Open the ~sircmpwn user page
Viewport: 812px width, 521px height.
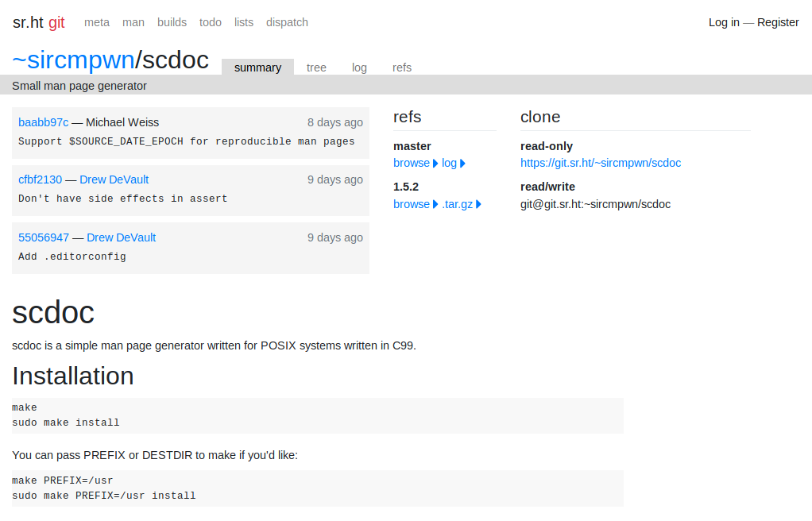74,60
